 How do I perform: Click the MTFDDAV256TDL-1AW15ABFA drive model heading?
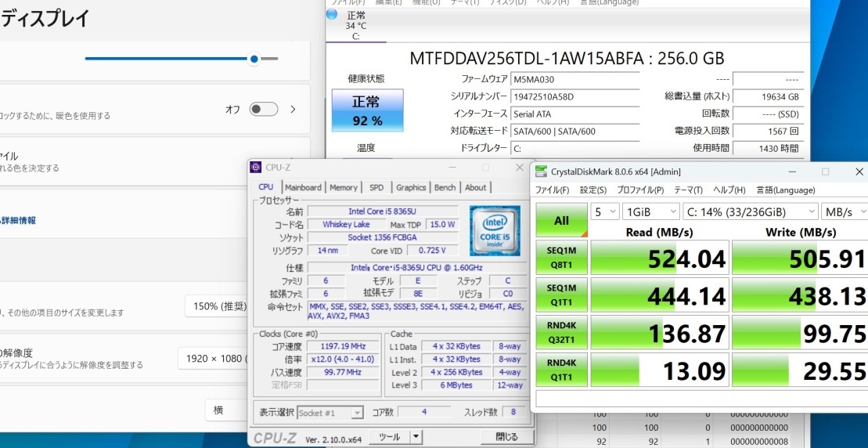(567, 59)
